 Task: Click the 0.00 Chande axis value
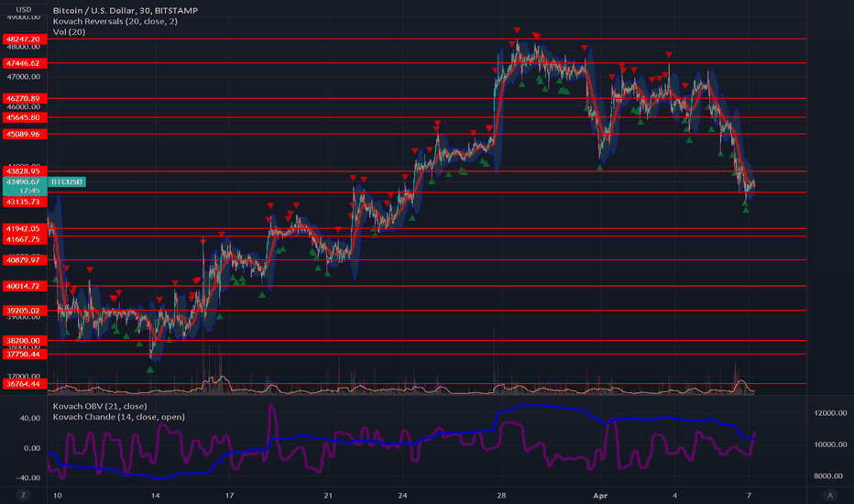[31, 448]
